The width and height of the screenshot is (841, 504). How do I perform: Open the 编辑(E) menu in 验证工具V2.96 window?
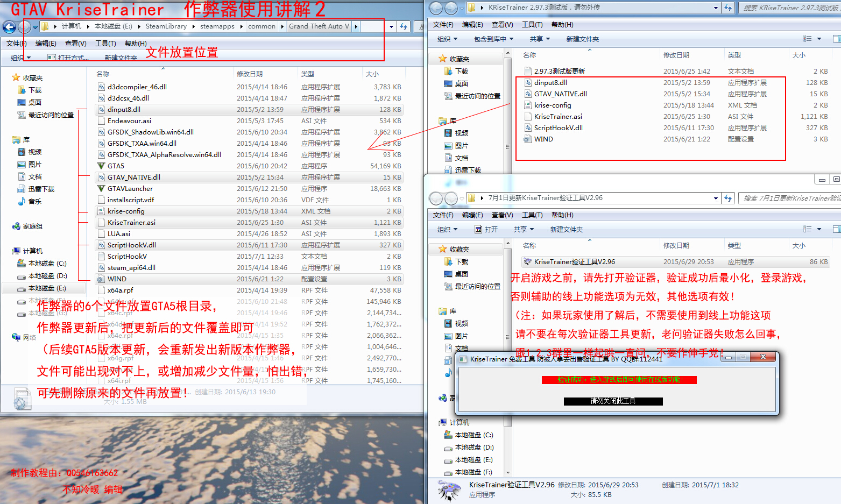tap(472, 215)
